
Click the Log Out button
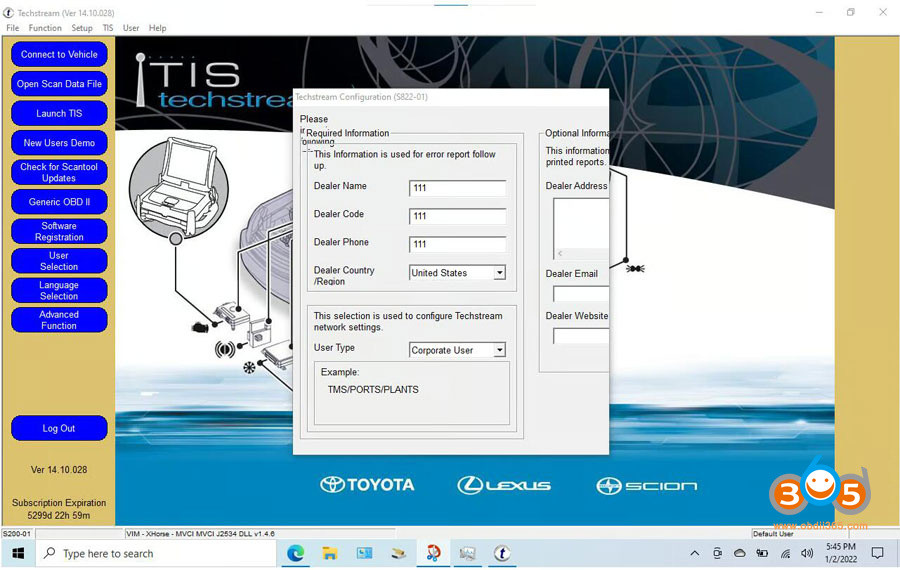[59, 428]
